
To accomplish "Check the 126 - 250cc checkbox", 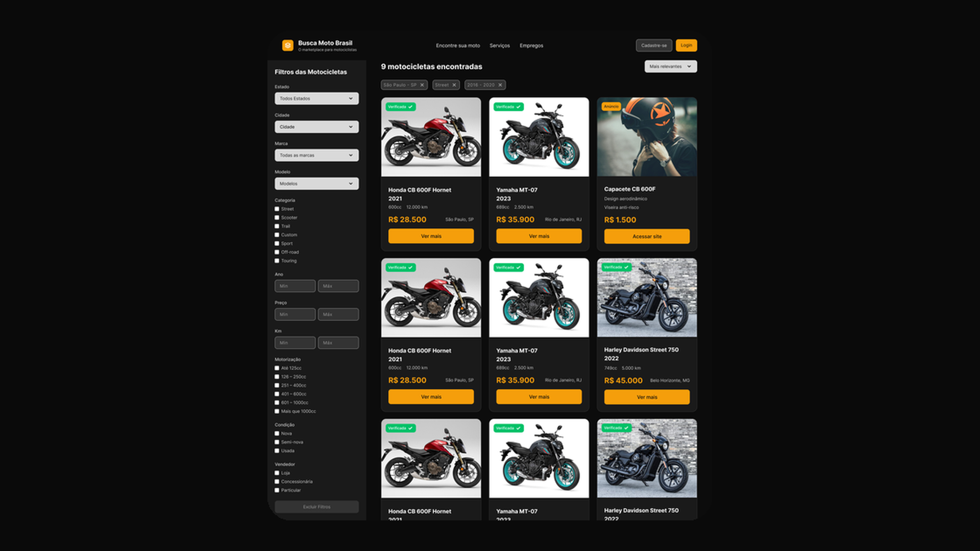I will pos(277,377).
